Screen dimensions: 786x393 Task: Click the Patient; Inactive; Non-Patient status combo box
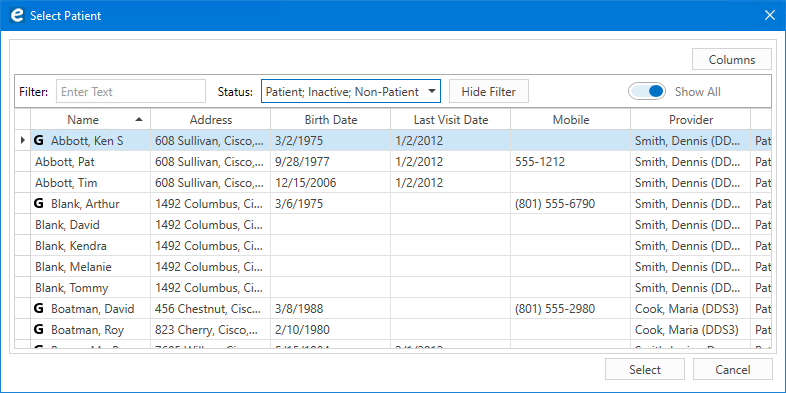(x=350, y=91)
